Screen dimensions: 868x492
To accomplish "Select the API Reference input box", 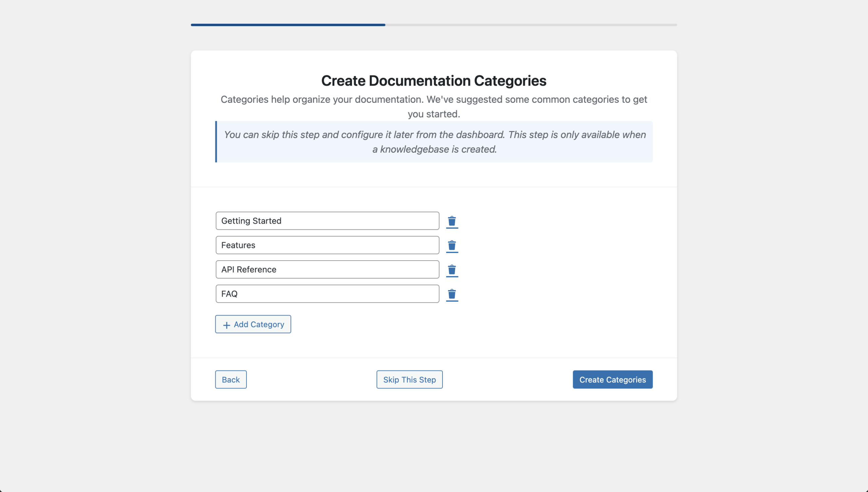I will click(327, 269).
